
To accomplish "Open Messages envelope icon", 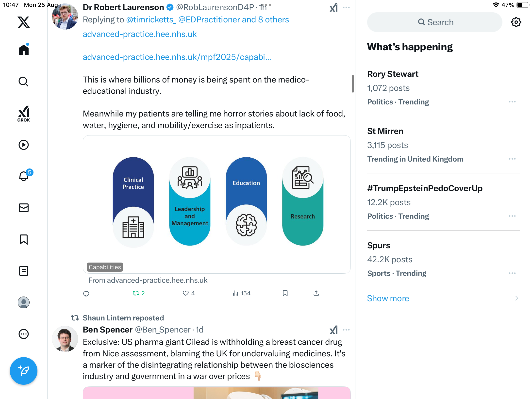I will pos(24,208).
